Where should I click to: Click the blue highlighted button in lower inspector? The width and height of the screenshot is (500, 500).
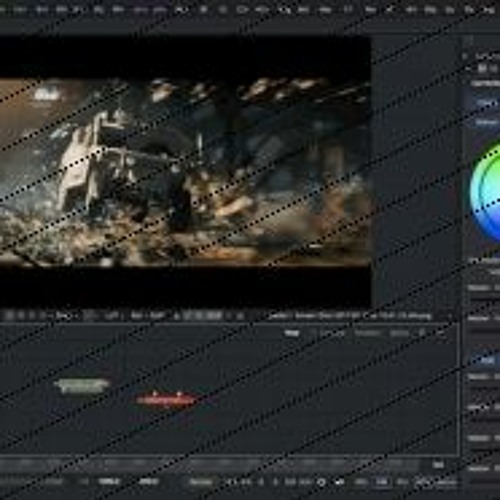pos(487,360)
